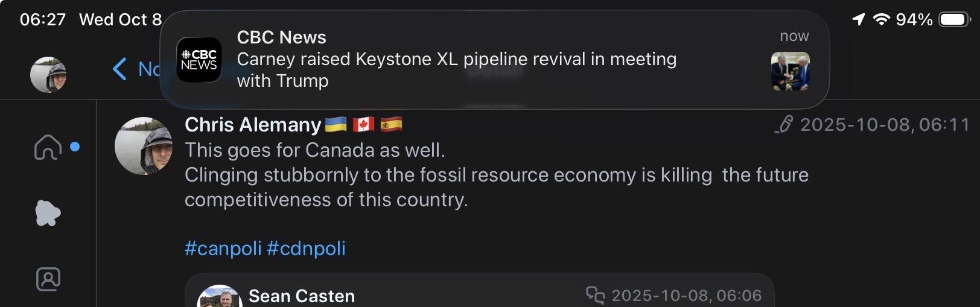Viewport: 980px width, 307px height.
Task: Click the quoted post timestamp 06:06
Action: (686, 296)
